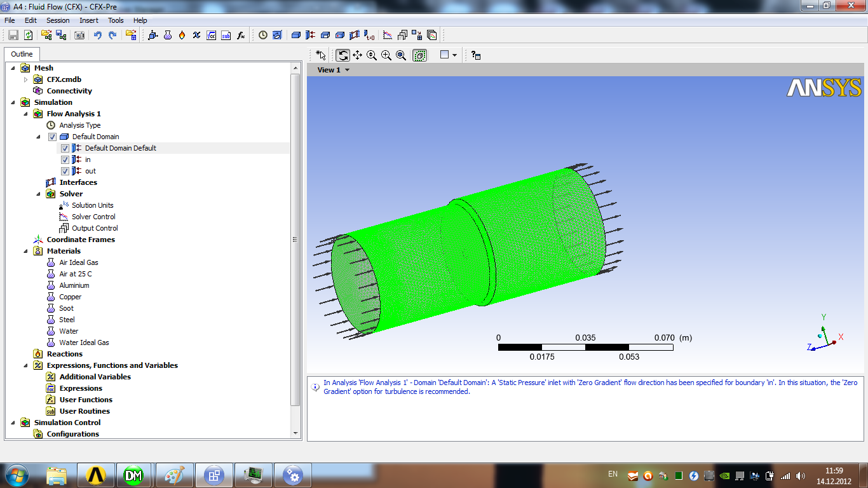Click the flame Reaction toolbar icon
Viewport: 868px width, 488px height.
[x=182, y=36]
